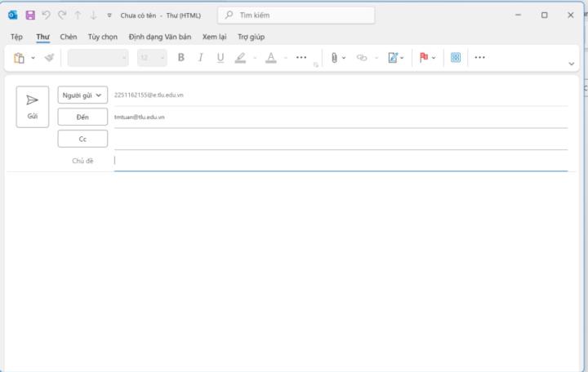Open font color dropdown arrow

pyautogui.click(x=286, y=58)
